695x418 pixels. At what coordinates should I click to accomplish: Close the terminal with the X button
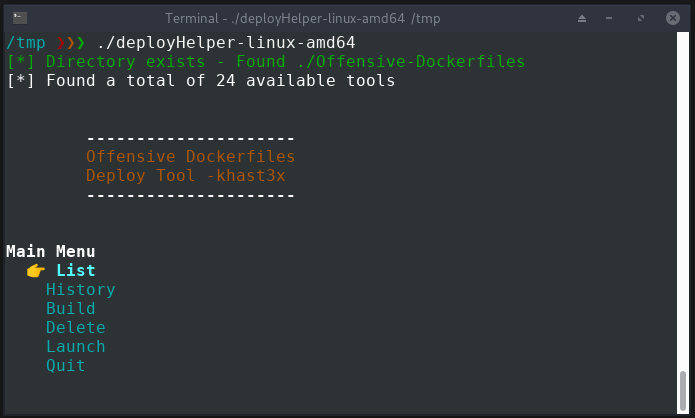tap(672, 18)
